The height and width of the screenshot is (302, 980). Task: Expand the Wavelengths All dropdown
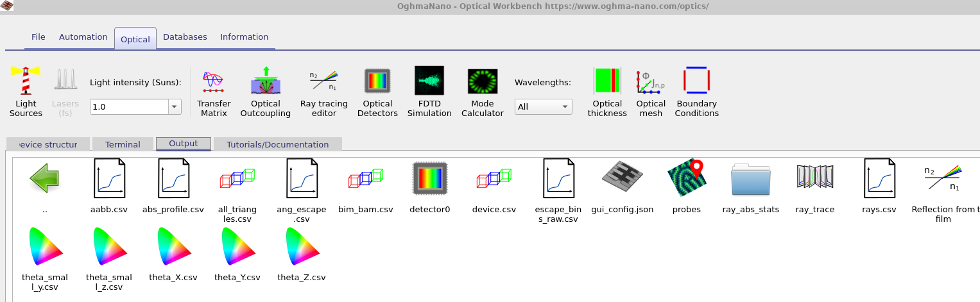click(544, 107)
